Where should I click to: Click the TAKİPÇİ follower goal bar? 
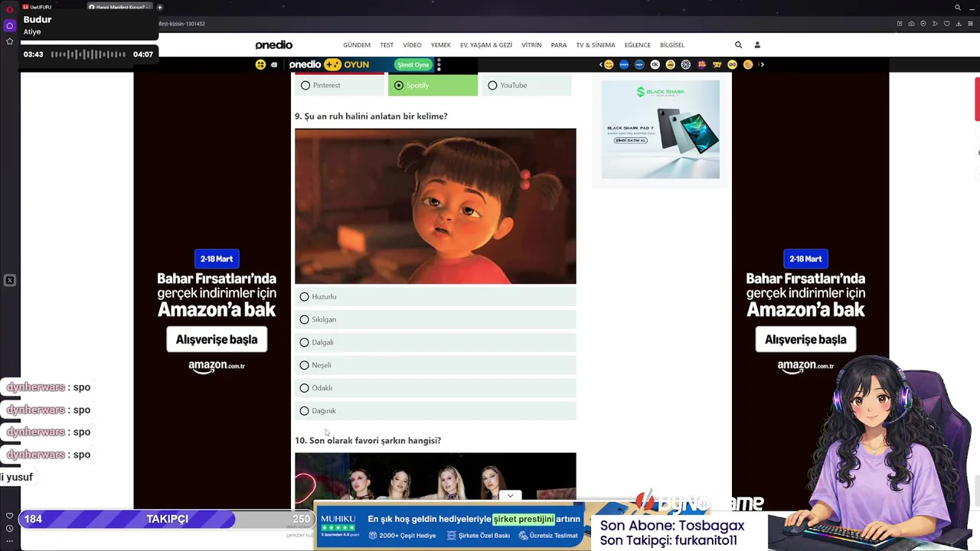[167, 519]
